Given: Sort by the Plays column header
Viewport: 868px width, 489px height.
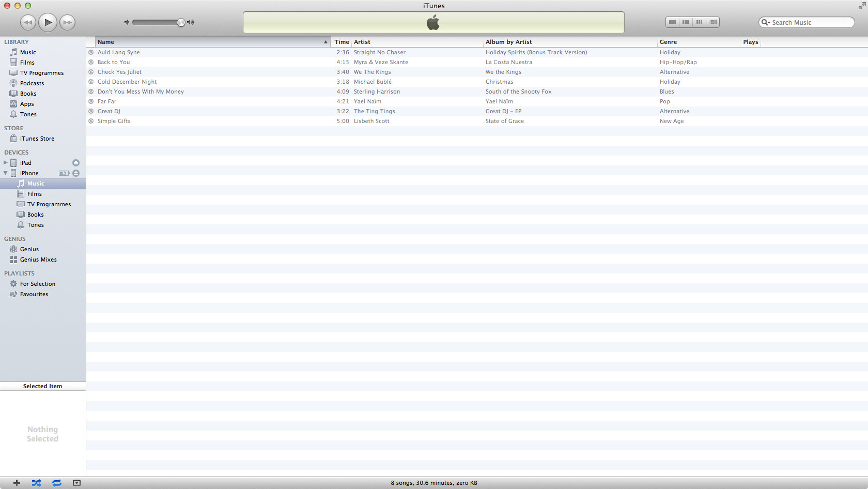Looking at the screenshot, I should 751,42.
